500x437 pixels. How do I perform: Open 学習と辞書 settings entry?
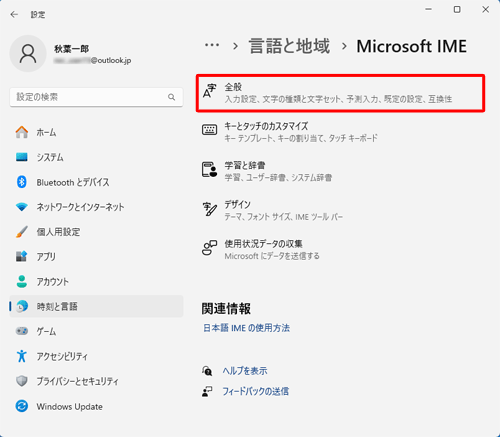tap(340, 171)
